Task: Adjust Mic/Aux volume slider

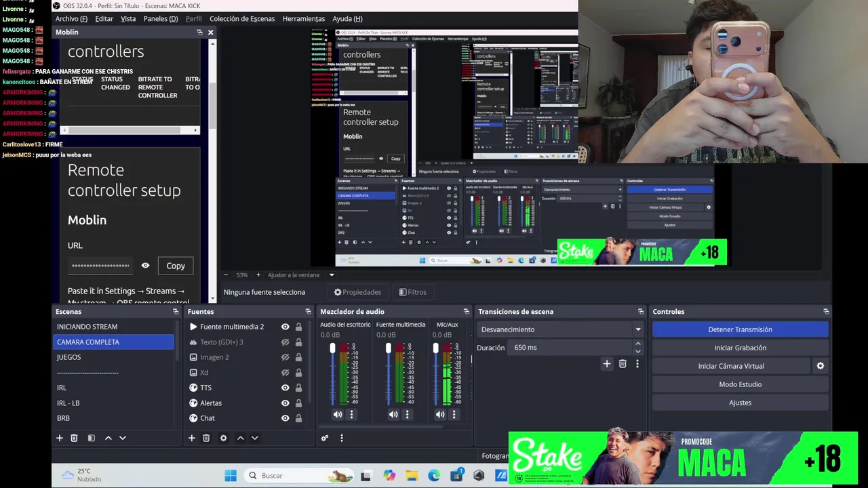Action: (435, 348)
